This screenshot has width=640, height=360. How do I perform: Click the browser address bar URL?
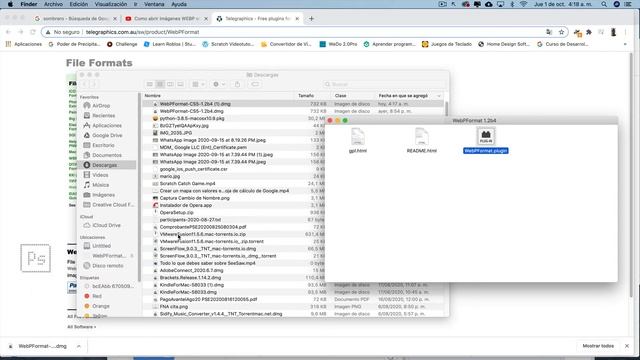142,32
